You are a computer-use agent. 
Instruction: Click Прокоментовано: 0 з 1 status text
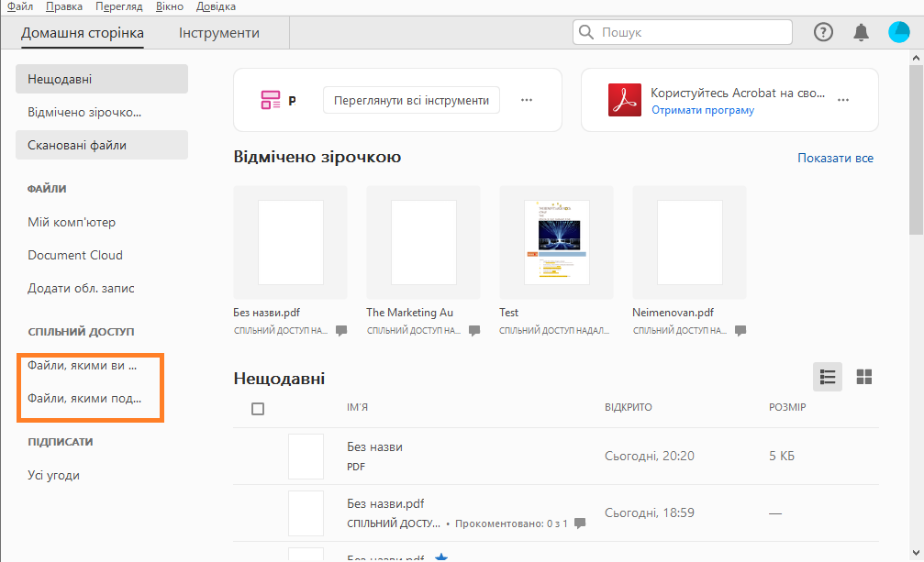pos(511,523)
